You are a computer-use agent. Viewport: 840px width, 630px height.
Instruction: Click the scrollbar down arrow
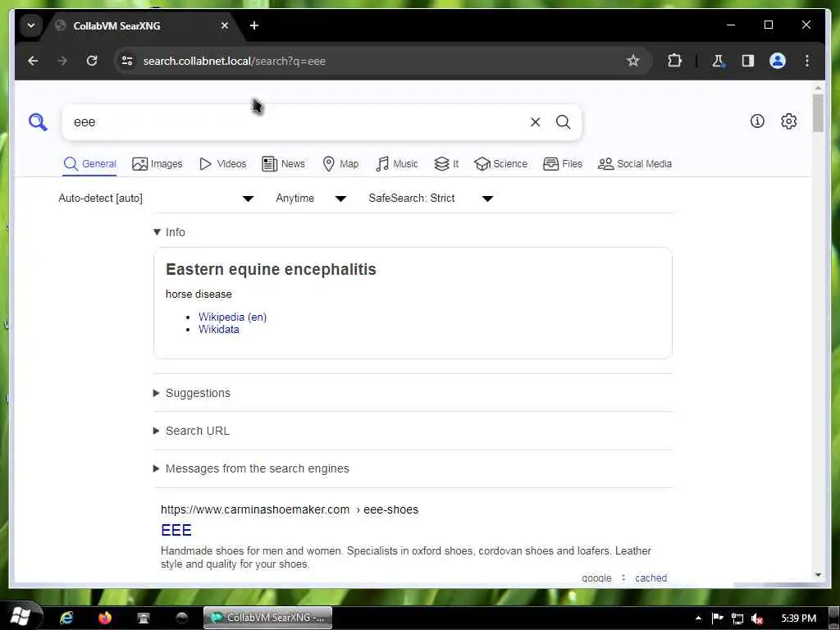(818, 575)
